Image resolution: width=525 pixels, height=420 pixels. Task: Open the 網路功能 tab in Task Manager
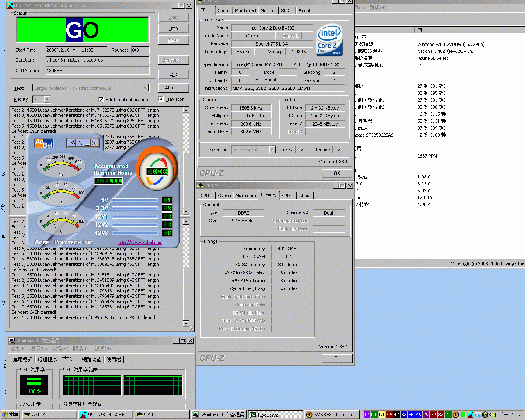pyautogui.click(x=91, y=359)
